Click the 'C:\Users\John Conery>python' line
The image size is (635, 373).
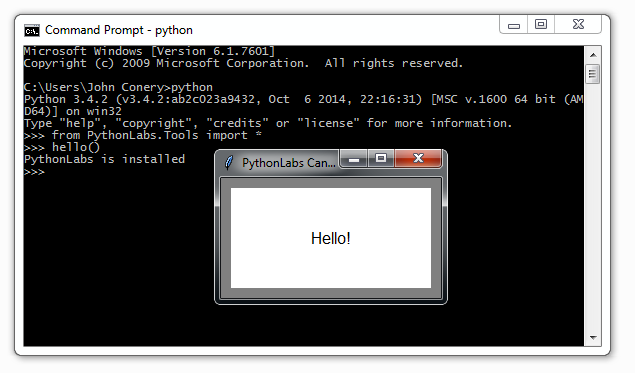coord(118,87)
